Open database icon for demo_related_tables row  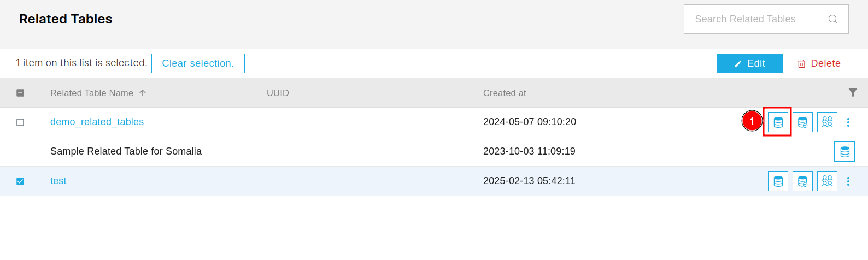(778, 122)
